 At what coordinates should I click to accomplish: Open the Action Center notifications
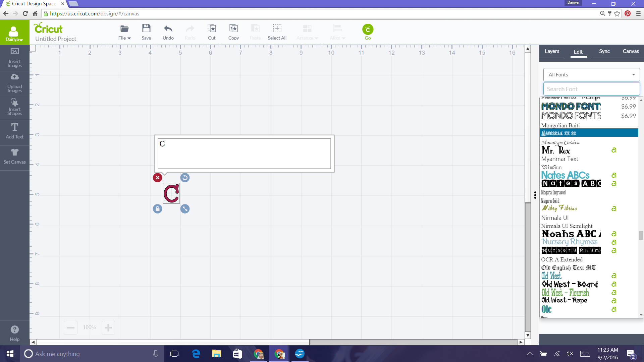pos(631,354)
